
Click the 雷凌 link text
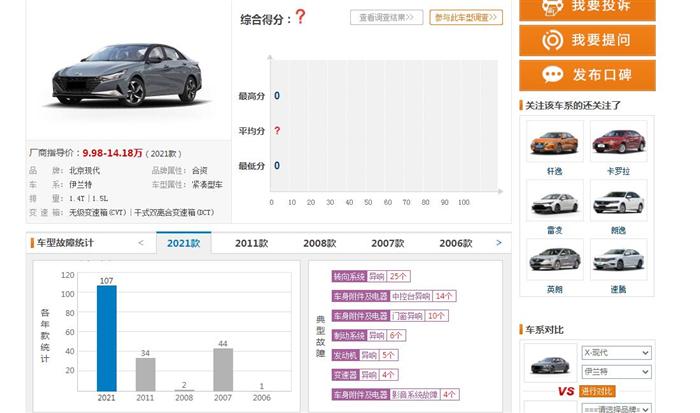[x=554, y=230]
